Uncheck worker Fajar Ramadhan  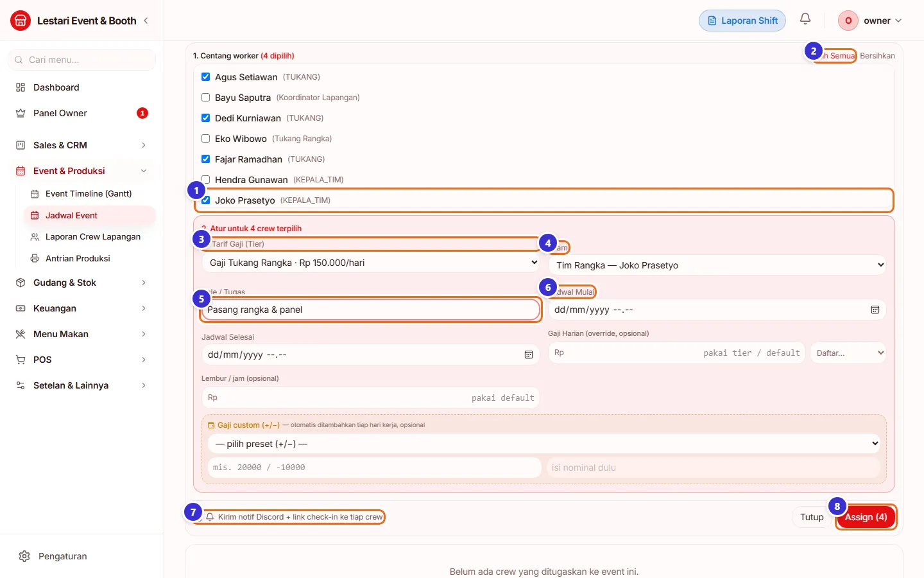tap(206, 159)
